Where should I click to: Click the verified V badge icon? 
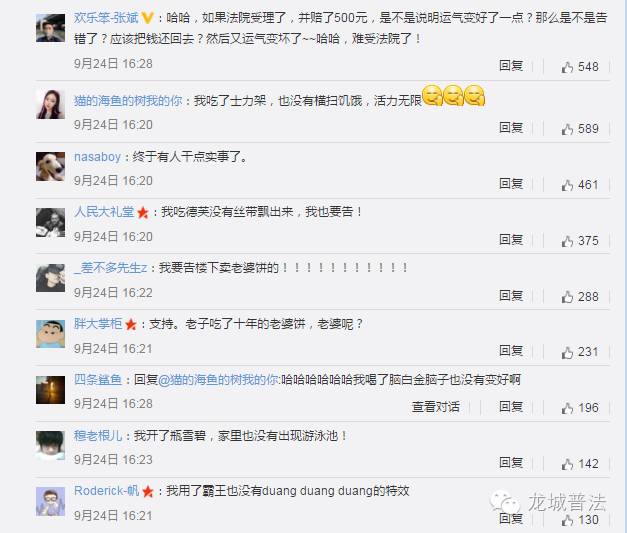point(147,18)
